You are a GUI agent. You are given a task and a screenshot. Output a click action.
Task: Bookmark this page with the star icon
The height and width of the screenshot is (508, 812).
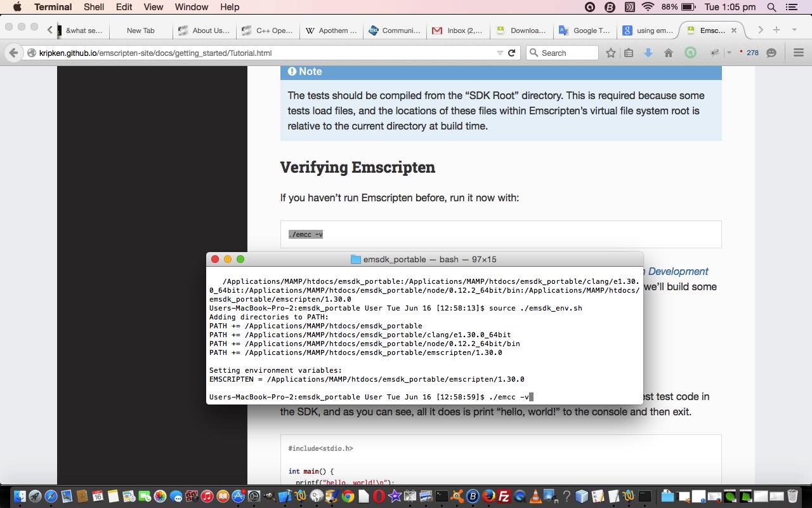tap(610, 53)
